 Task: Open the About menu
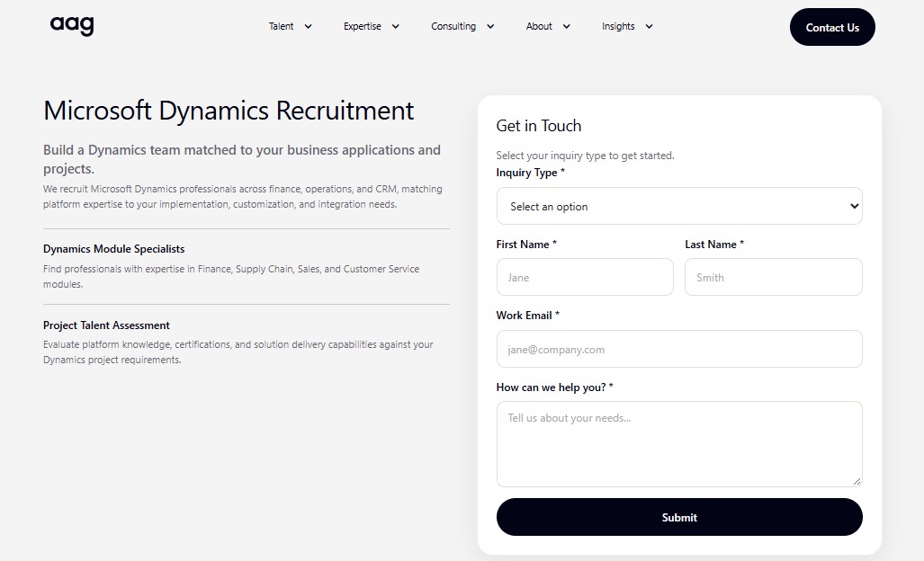point(539,26)
